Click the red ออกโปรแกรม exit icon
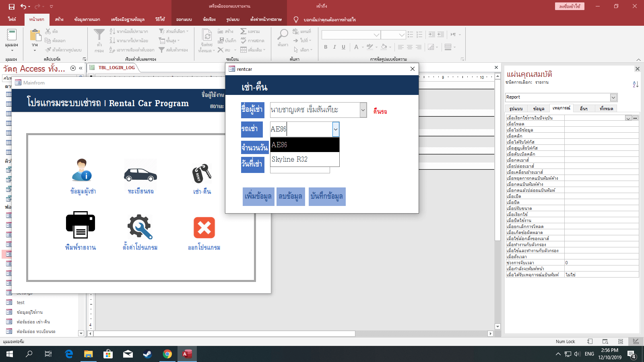644x362 pixels. (204, 228)
